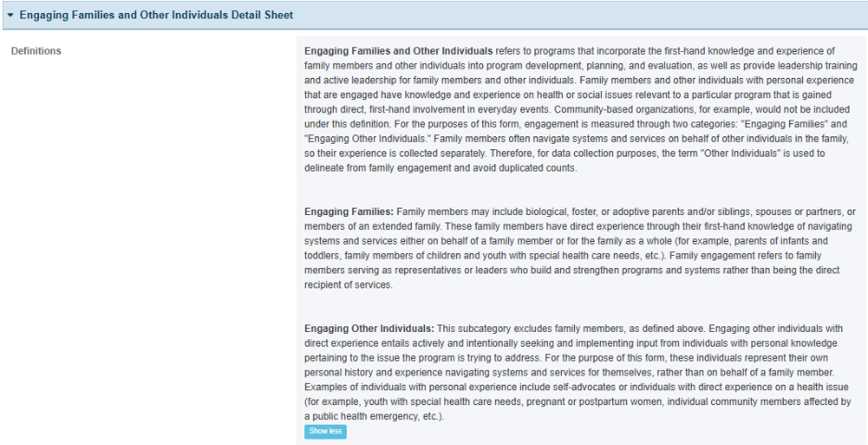Click bold term Engaging Families and Other Individuals
868x445 pixels.
click(x=399, y=51)
